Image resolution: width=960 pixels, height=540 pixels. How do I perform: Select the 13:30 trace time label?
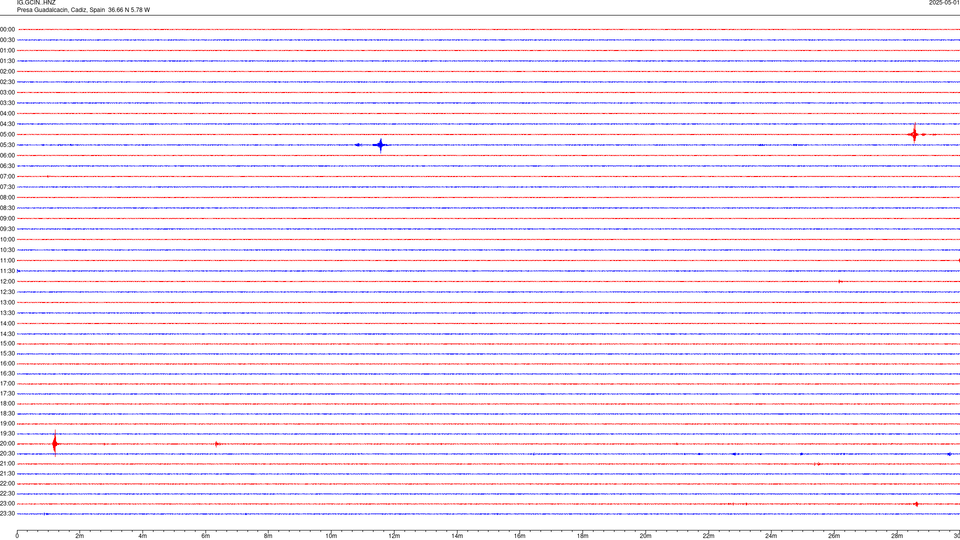point(7,313)
